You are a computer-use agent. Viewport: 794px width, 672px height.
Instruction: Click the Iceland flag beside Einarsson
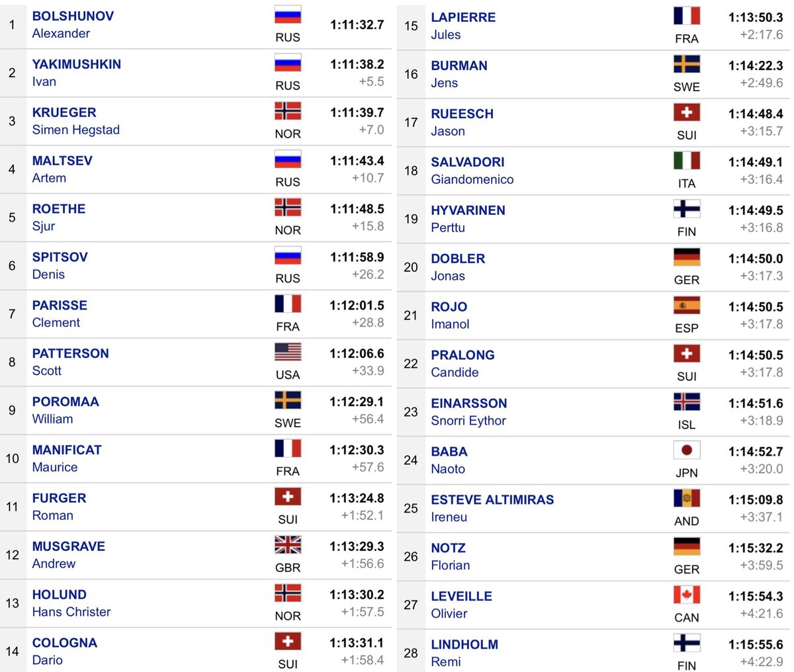point(687,402)
